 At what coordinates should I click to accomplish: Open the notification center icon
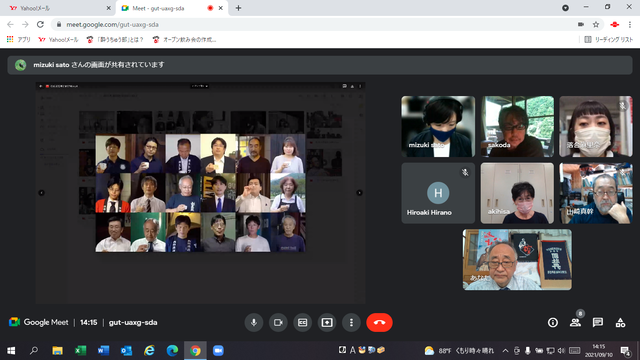[x=625, y=351]
